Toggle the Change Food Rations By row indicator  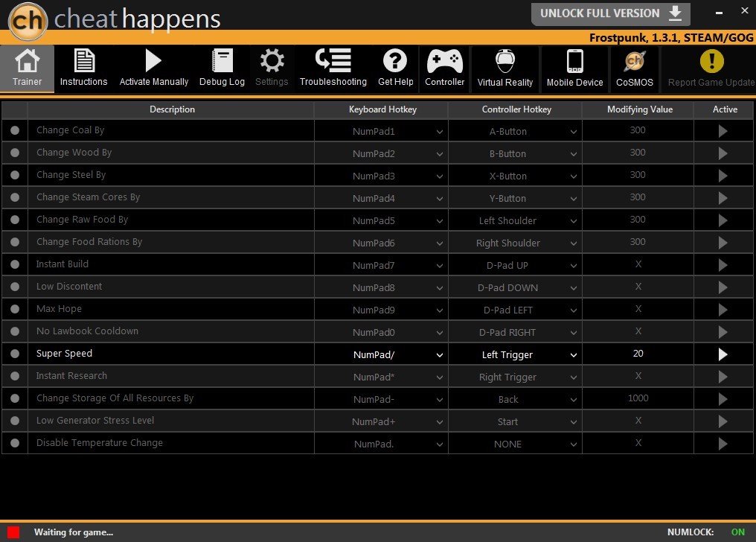click(15, 242)
